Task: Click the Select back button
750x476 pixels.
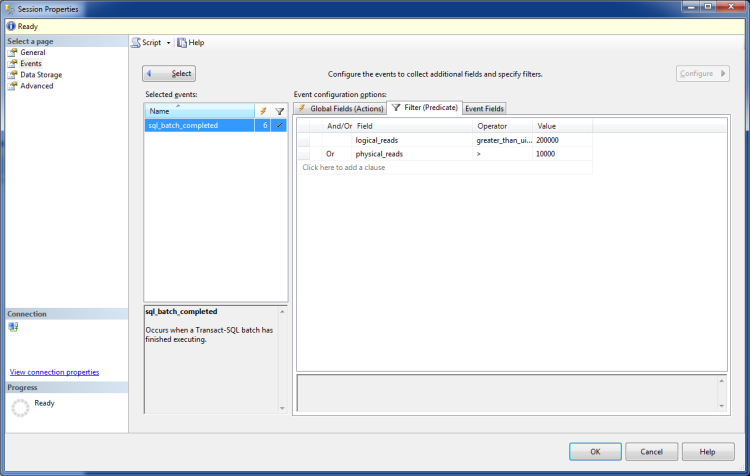Action: click(x=169, y=73)
